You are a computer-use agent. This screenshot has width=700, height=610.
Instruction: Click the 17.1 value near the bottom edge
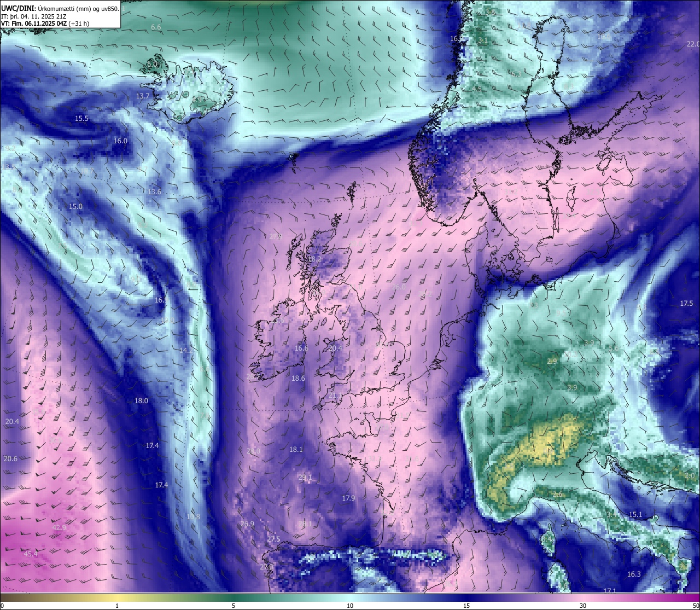click(x=610, y=591)
